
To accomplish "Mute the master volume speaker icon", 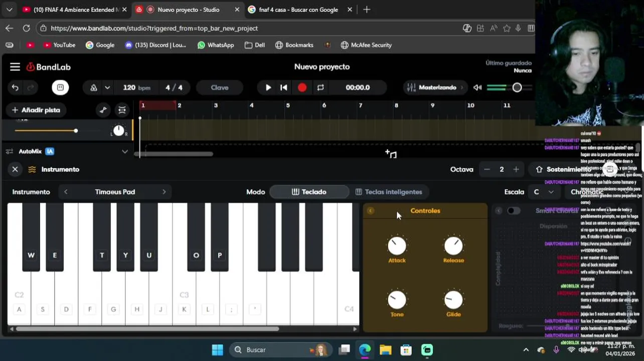I will click(x=477, y=87).
